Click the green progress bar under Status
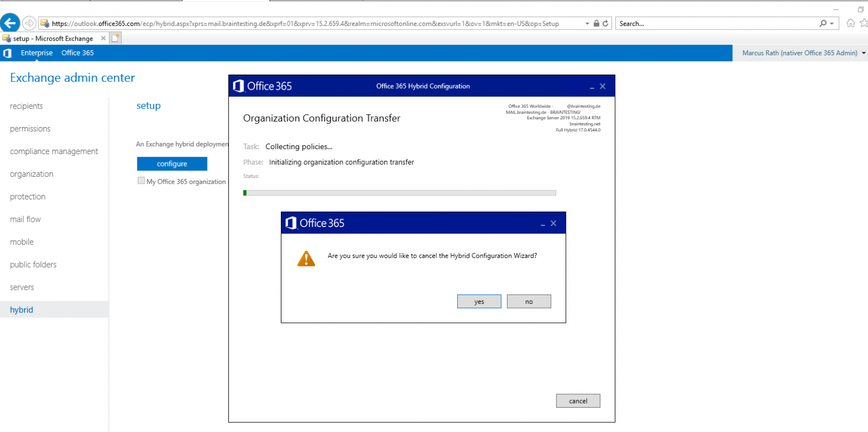Viewport: 868px width, 432px height. pos(245,193)
